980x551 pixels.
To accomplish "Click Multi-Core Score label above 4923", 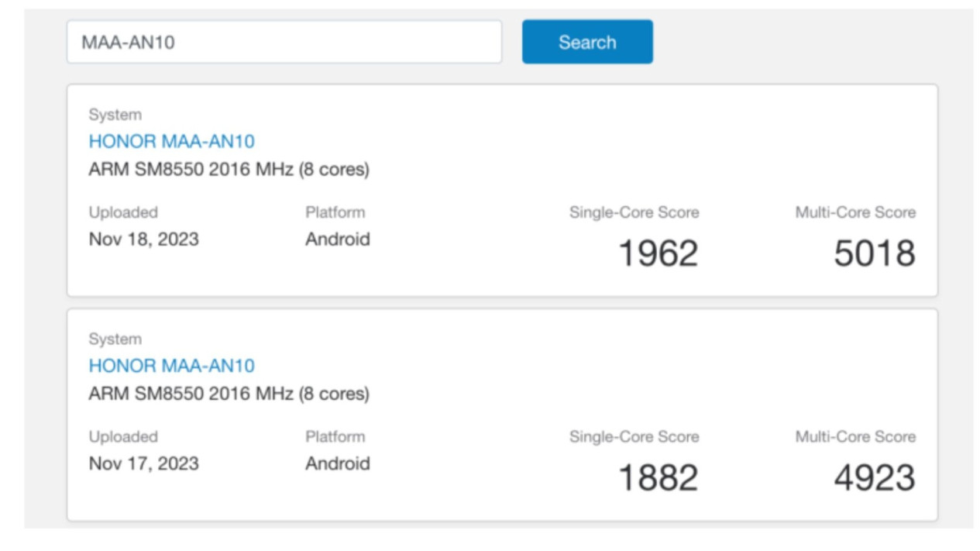I will coord(855,437).
